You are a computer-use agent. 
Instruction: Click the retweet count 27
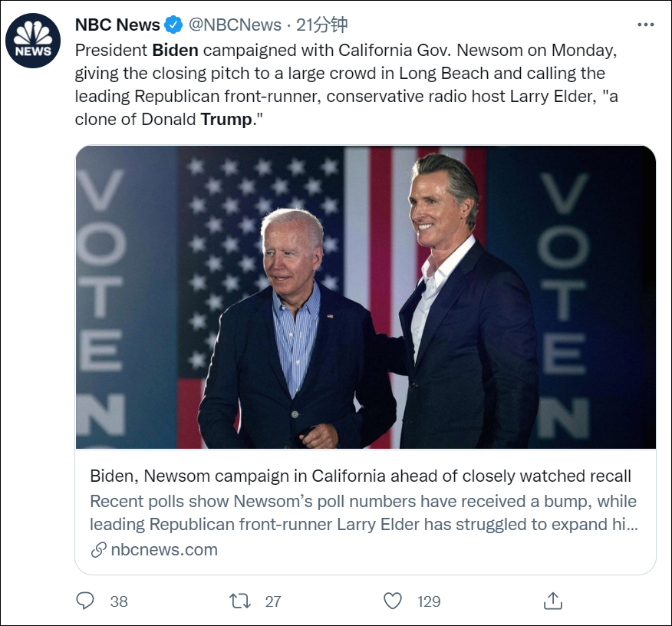pos(273,601)
